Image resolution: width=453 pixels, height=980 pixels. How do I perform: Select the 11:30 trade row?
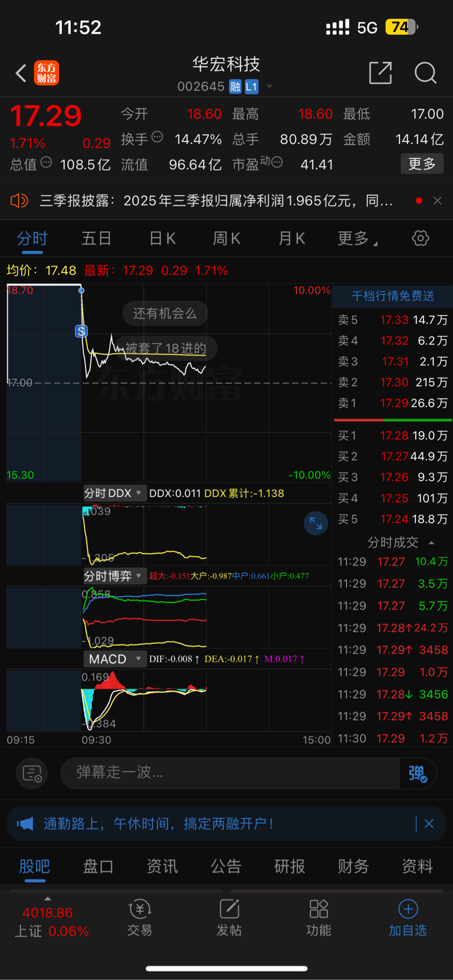[393, 738]
